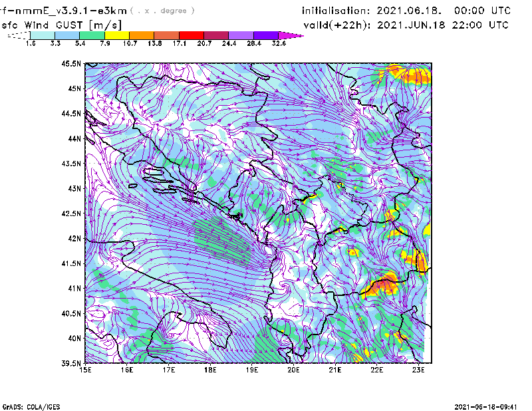The height and width of the screenshot is (411, 532).
Task: Click the legend value "13.8"
Action: [155, 43]
